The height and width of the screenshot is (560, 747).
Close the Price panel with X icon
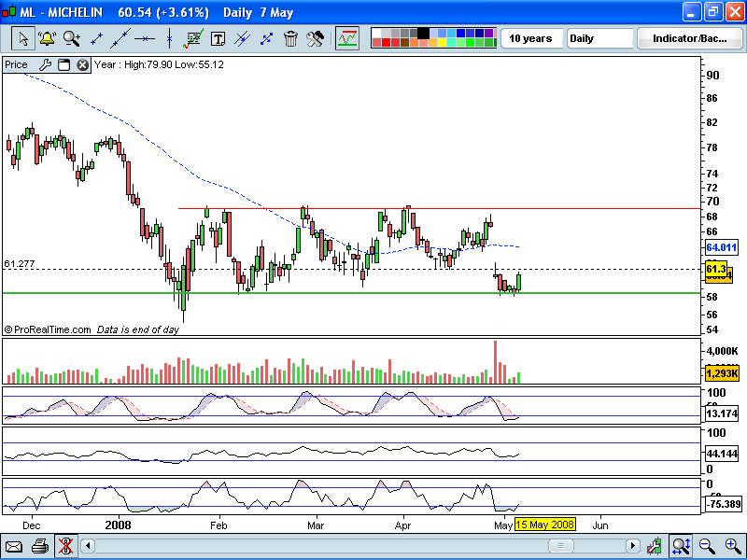click(x=83, y=64)
